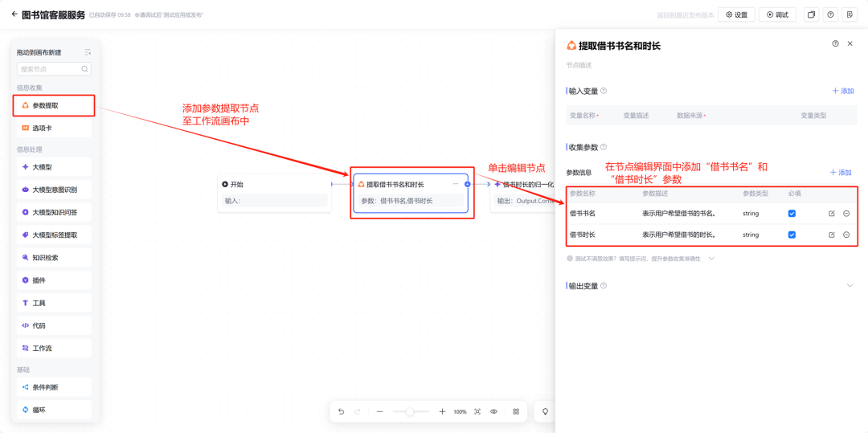Select 知识检索 node

[54, 258]
